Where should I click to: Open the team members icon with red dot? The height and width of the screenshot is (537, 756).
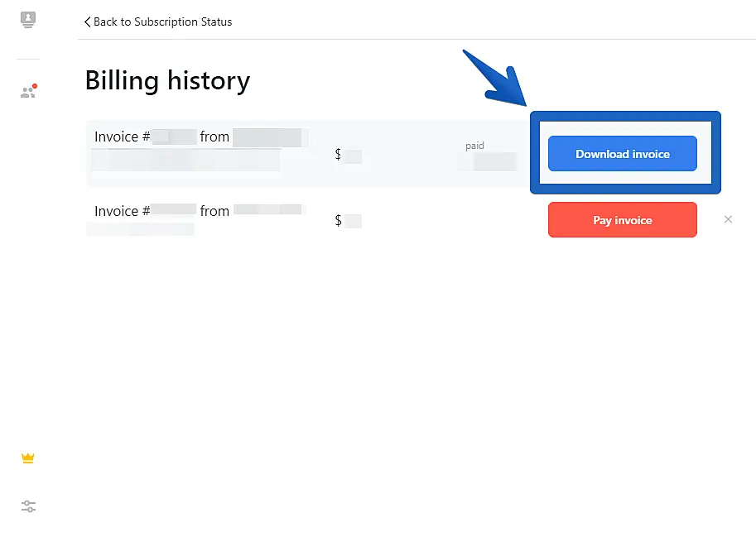(28, 92)
